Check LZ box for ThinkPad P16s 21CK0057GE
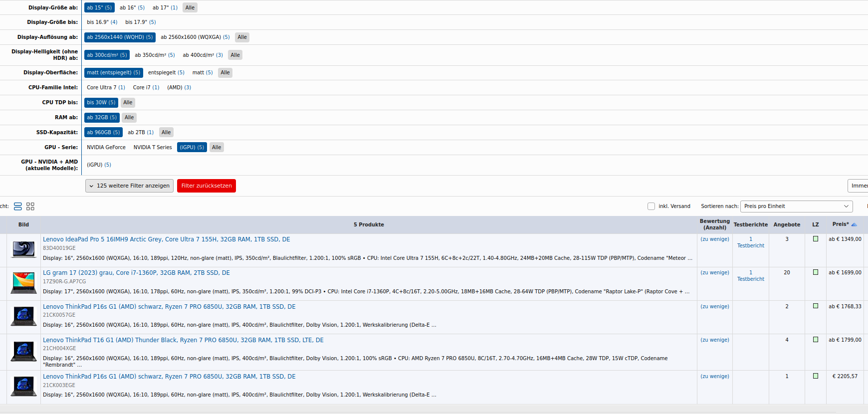 pyautogui.click(x=816, y=306)
